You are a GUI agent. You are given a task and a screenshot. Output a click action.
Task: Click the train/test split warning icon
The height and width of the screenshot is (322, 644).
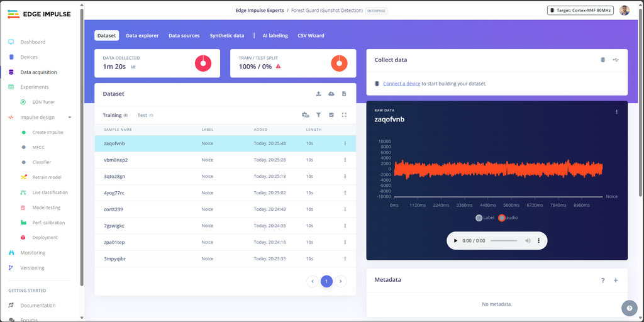click(278, 66)
